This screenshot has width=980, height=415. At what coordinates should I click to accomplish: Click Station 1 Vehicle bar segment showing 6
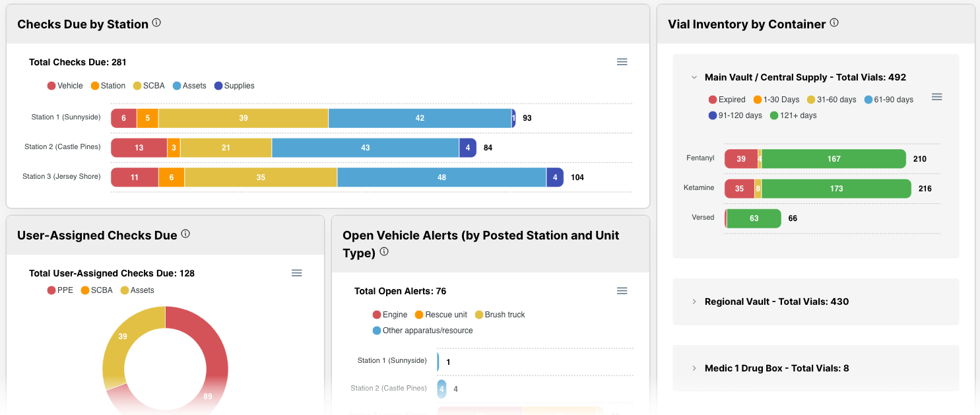coord(123,118)
